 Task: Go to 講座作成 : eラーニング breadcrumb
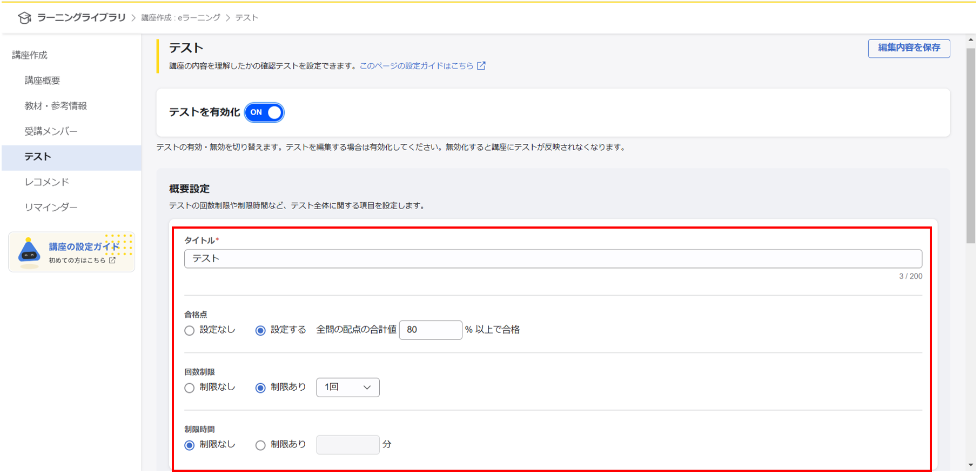click(181, 18)
